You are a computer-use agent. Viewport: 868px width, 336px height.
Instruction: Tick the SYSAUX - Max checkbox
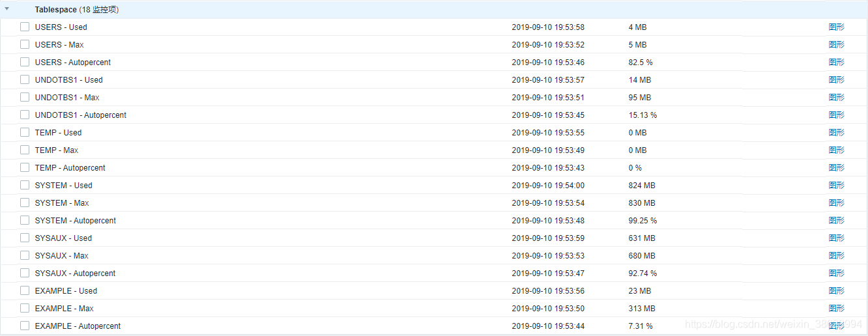tap(25, 256)
